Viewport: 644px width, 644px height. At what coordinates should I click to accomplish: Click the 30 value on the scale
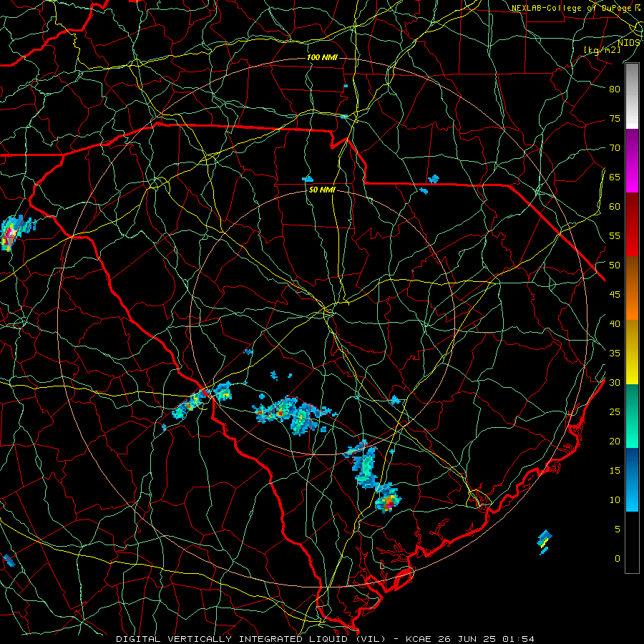pyautogui.click(x=615, y=383)
